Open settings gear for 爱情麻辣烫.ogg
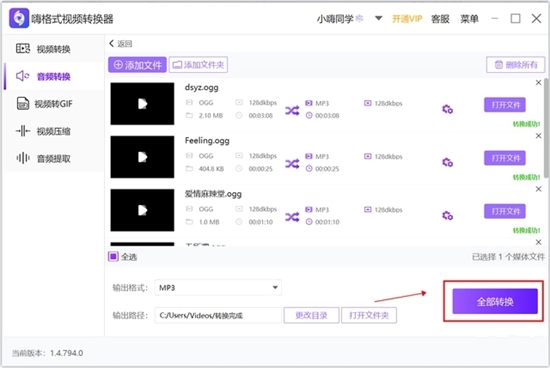Image resolution: width=550 pixels, height=368 pixels. coord(447,215)
